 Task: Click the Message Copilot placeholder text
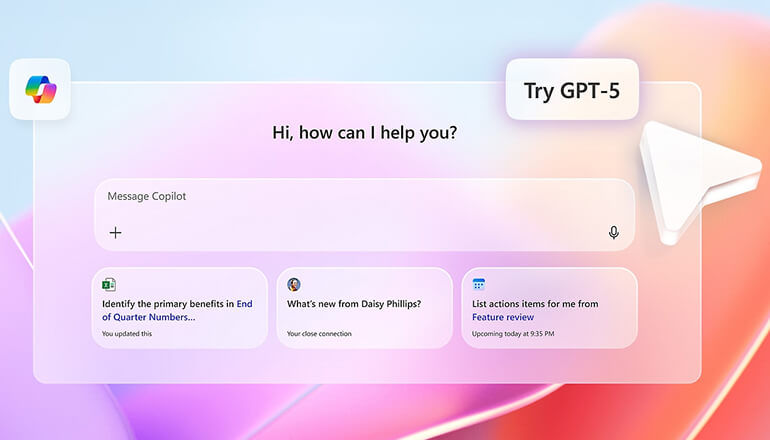point(147,196)
